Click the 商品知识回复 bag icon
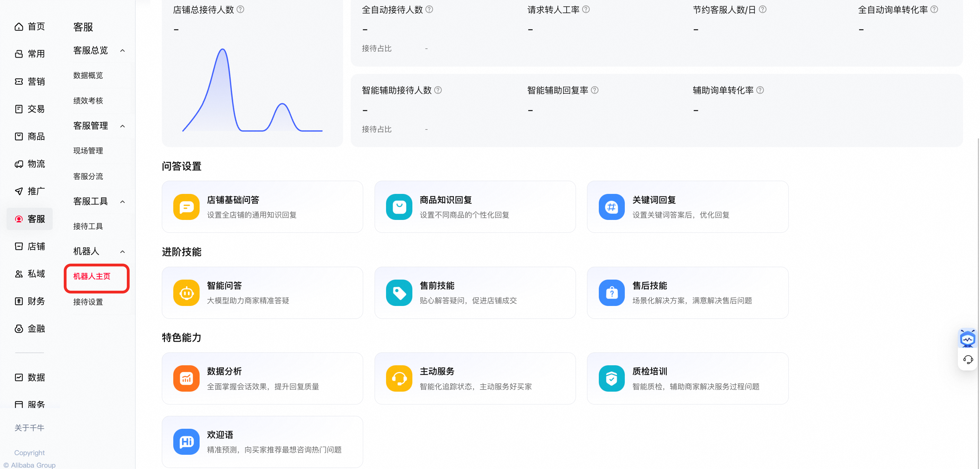The width and height of the screenshot is (980, 469). pyautogui.click(x=399, y=207)
